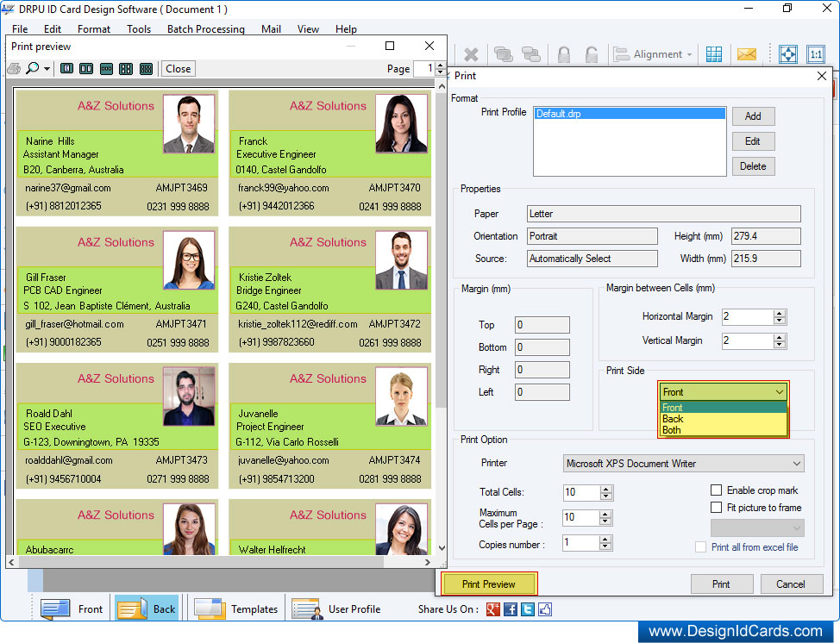Click Cancel in Print dialog
The height and width of the screenshot is (643, 840).
[x=791, y=584]
